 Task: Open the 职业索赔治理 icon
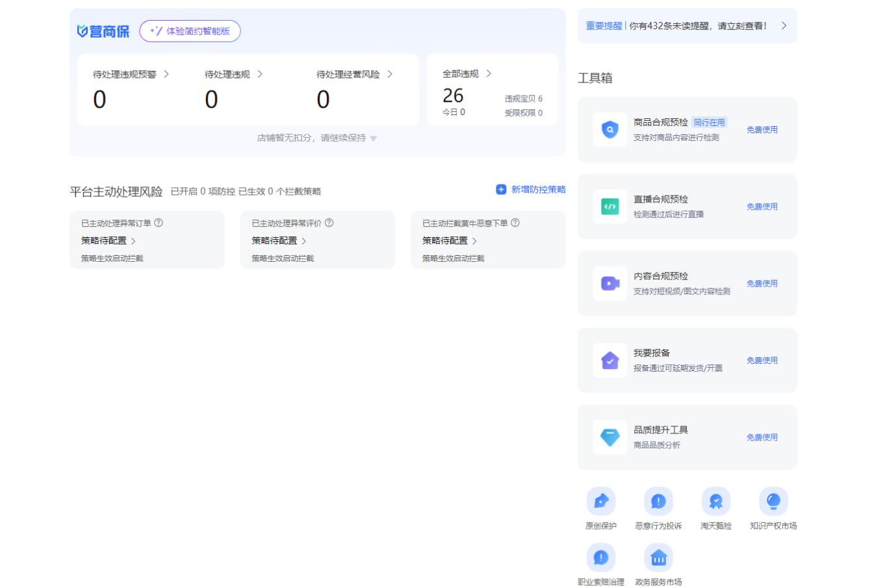(600, 557)
